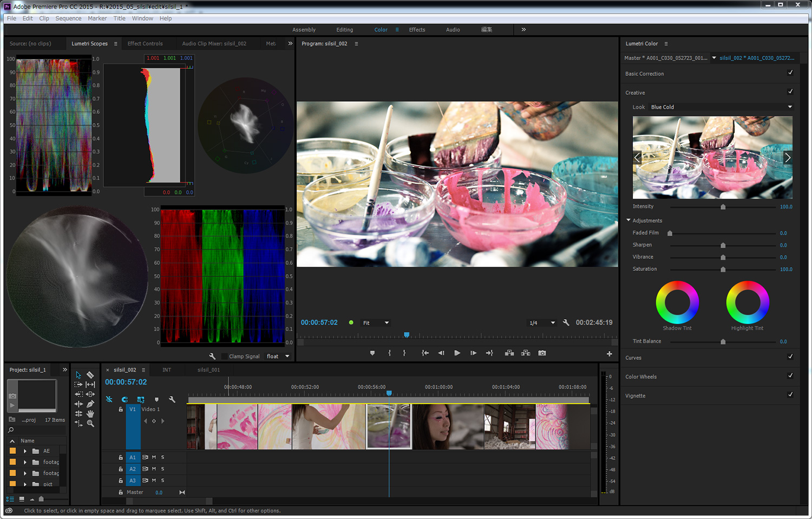Image resolution: width=812 pixels, height=519 pixels.
Task: Click Export Frame camera icon
Action: tap(542, 353)
